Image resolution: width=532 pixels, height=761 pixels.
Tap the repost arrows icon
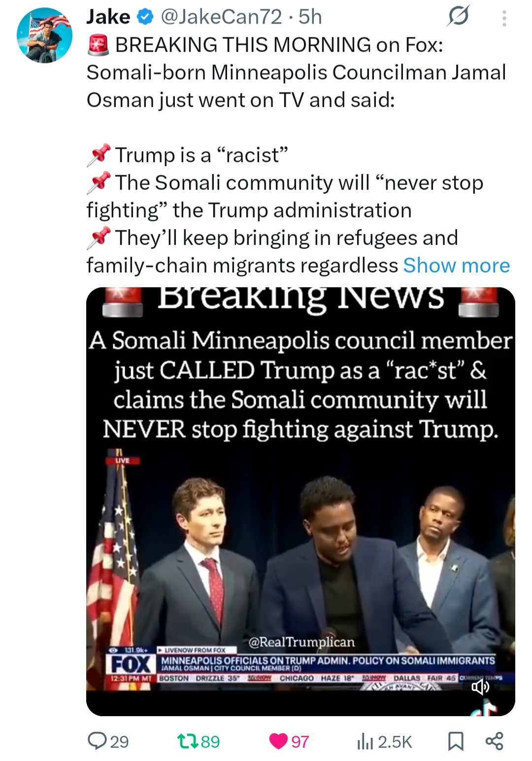(187, 741)
